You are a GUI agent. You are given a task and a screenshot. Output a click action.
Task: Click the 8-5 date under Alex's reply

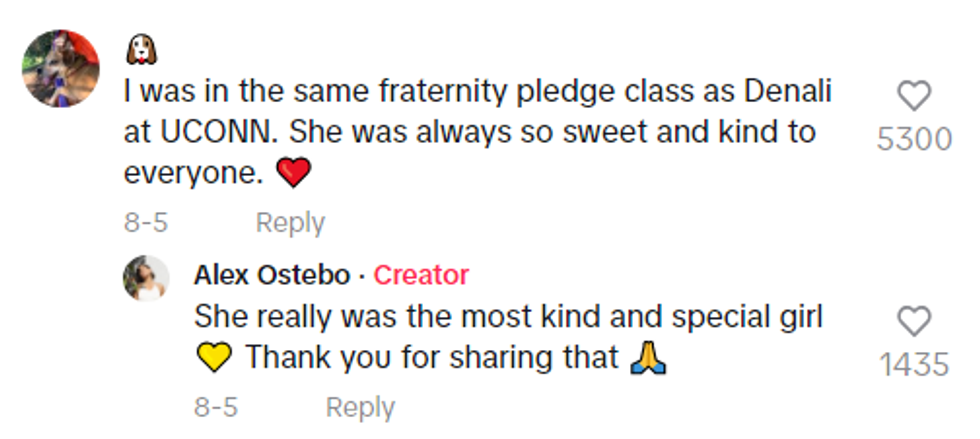[x=215, y=407]
